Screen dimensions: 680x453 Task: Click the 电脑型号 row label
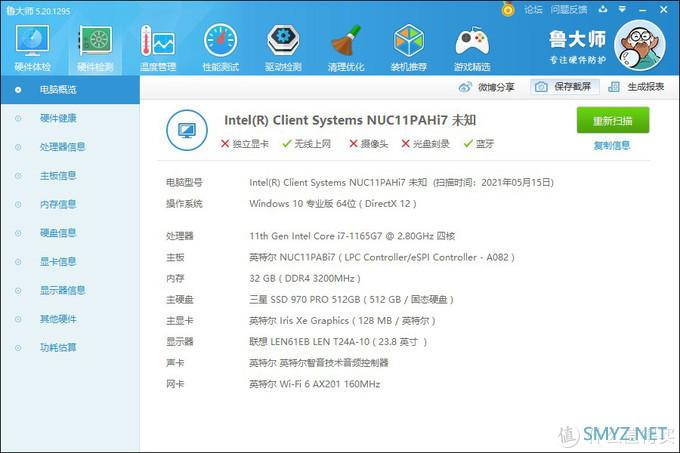tap(184, 183)
